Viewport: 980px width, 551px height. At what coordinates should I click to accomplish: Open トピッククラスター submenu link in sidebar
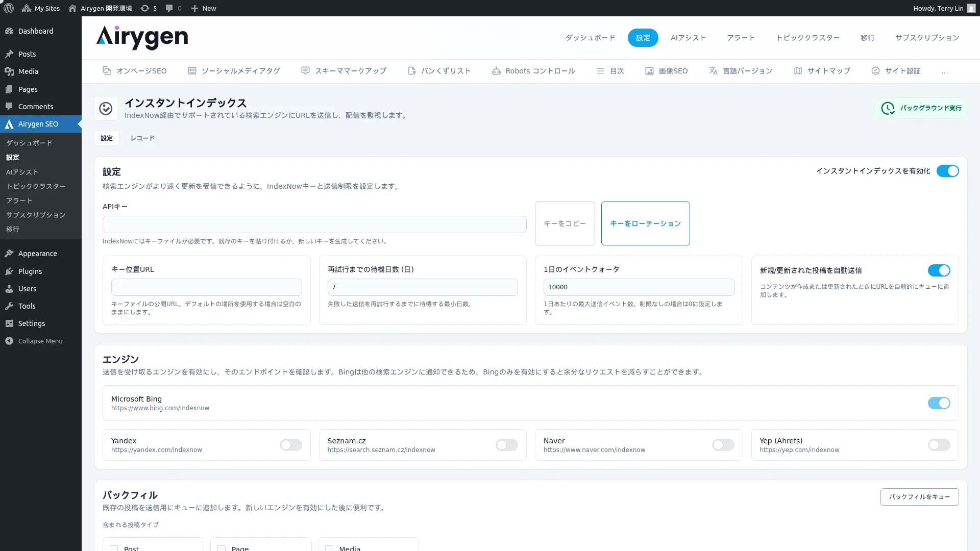pyautogui.click(x=36, y=186)
